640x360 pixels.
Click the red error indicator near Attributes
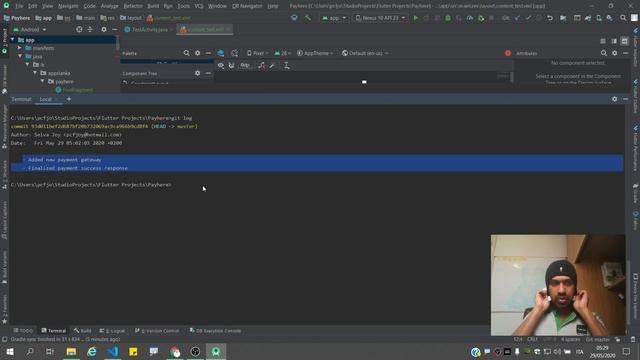[508, 53]
